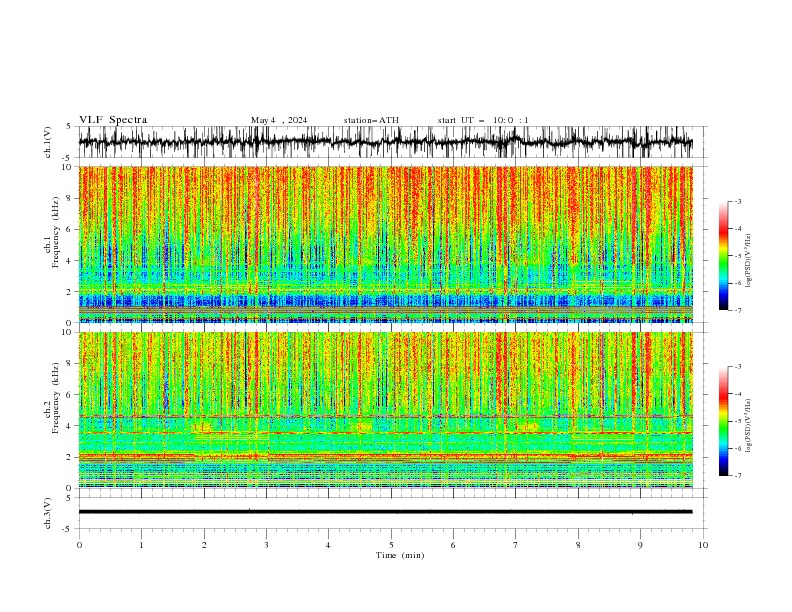Click the lower log(PSD) colorbar label
The width and height of the screenshot is (792, 612).
click(748, 426)
